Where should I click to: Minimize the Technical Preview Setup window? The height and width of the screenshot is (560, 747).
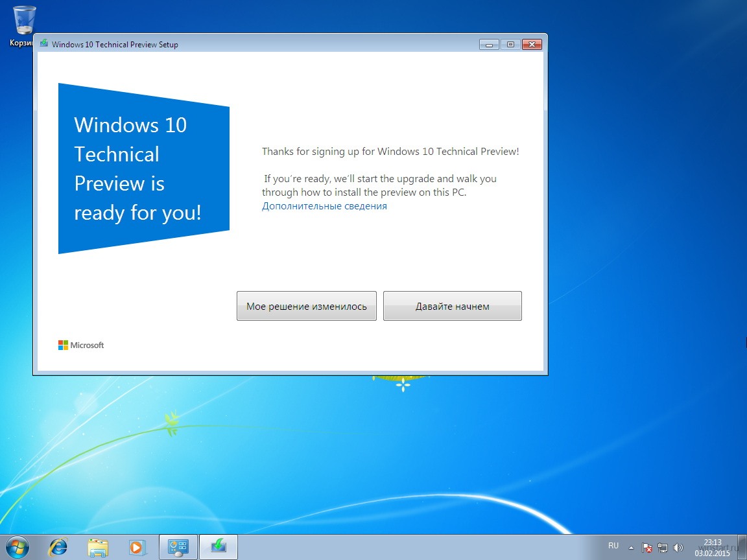489,44
